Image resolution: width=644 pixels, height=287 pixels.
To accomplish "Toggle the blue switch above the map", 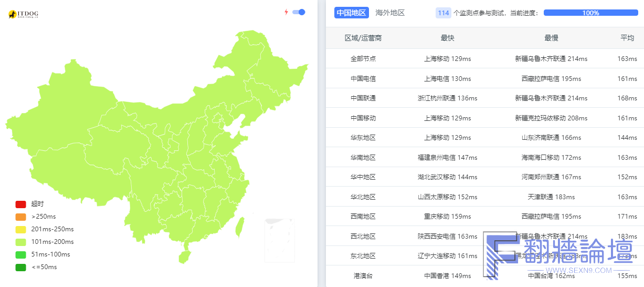I will click(299, 12).
